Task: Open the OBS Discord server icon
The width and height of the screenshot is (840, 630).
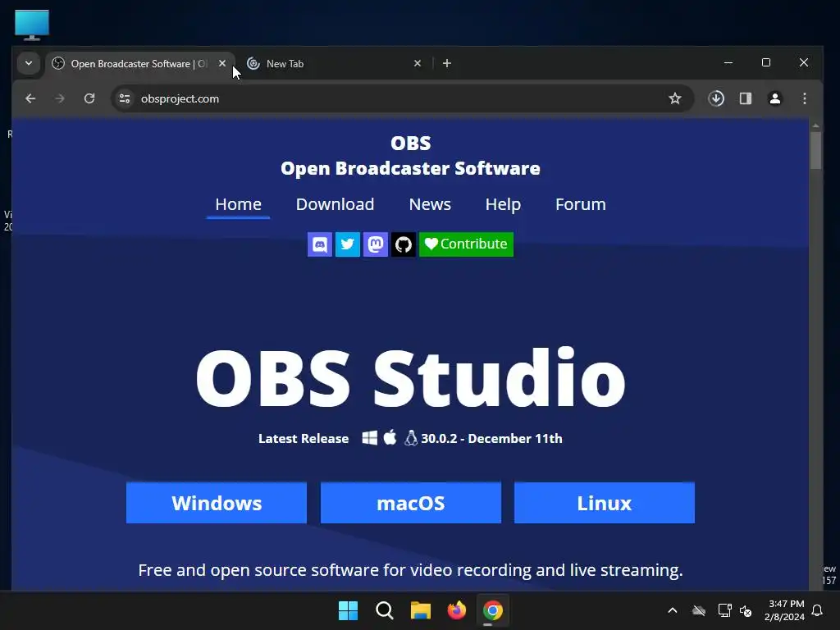Action: (x=320, y=244)
